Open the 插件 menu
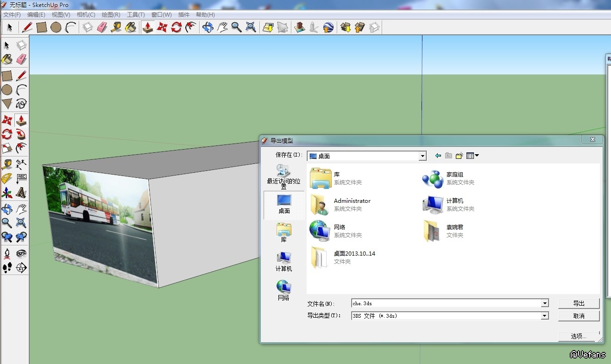The height and width of the screenshot is (364, 611). (x=184, y=15)
